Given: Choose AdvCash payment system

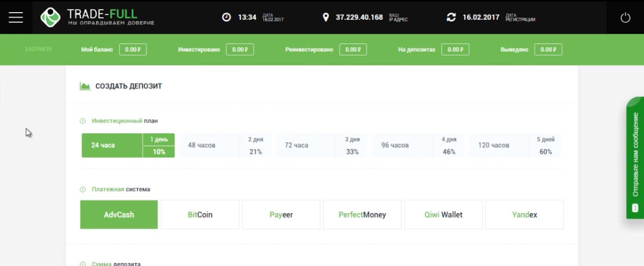Looking at the screenshot, I should coord(119,215).
